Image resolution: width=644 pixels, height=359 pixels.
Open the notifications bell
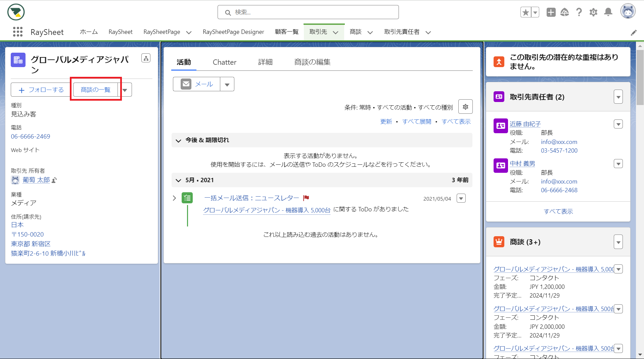click(x=608, y=12)
